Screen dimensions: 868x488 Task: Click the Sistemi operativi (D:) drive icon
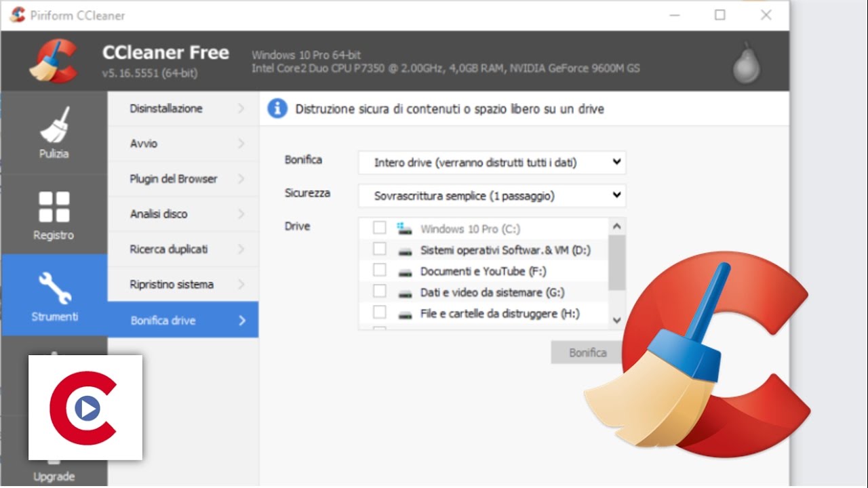pyautogui.click(x=405, y=251)
